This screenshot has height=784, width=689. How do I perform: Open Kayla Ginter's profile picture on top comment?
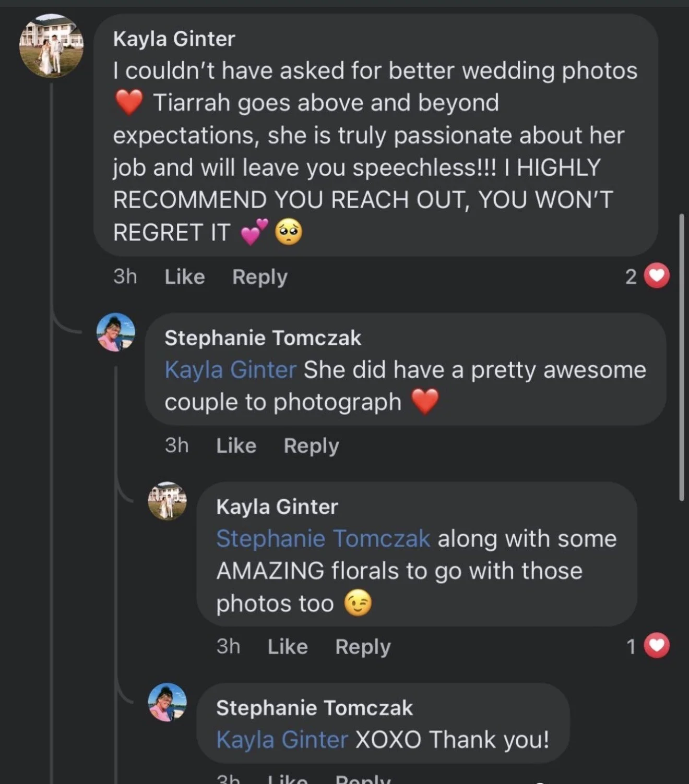51,46
